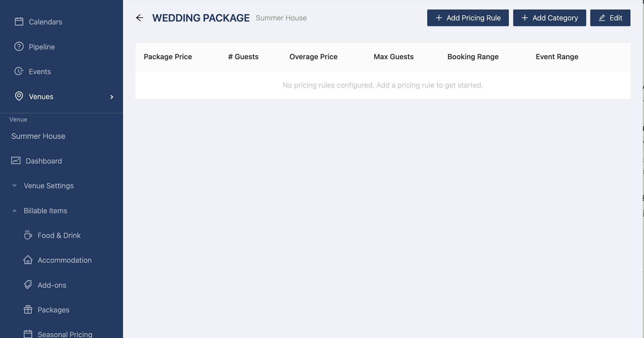Image resolution: width=644 pixels, height=338 pixels.
Task: Click the Calendars calendar icon
Action: click(19, 22)
